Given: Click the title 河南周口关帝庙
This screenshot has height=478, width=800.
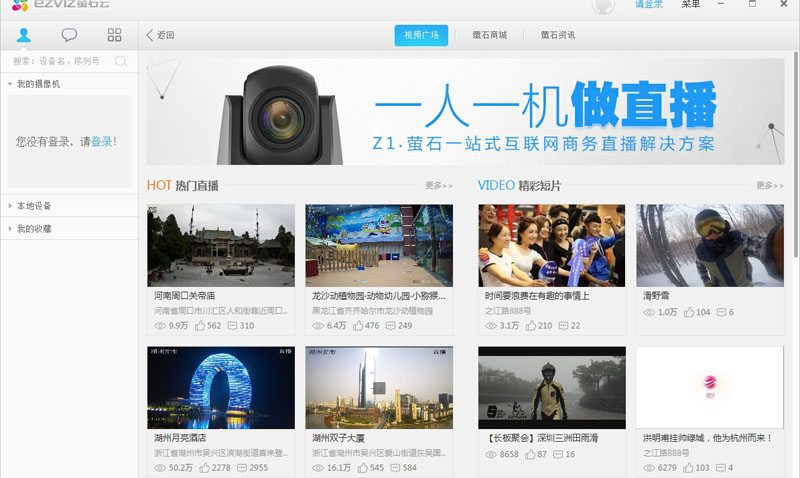Looking at the screenshot, I should coord(185,296).
